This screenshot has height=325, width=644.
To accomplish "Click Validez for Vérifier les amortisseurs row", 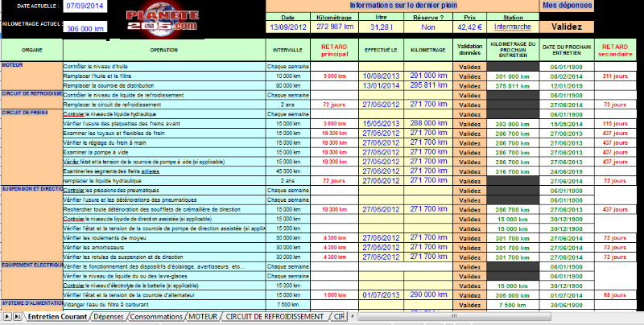I will tap(469, 247).
